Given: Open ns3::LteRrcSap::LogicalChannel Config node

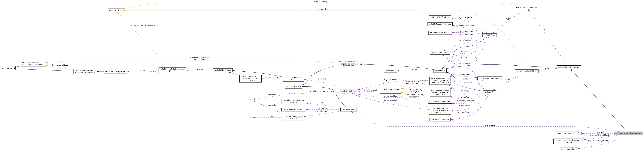Looking at the screenshot, I should (x=569, y=141).
